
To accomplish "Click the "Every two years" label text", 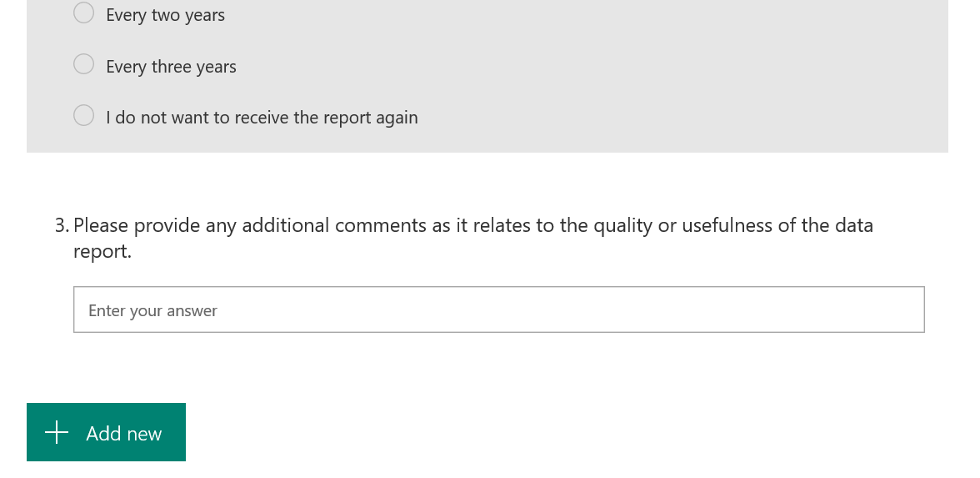I will pos(165,15).
